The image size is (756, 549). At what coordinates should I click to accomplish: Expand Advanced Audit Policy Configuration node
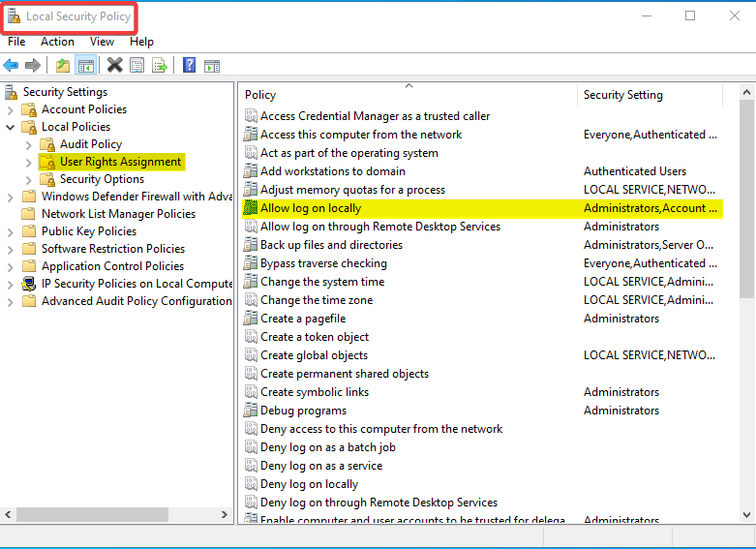pos(10,302)
